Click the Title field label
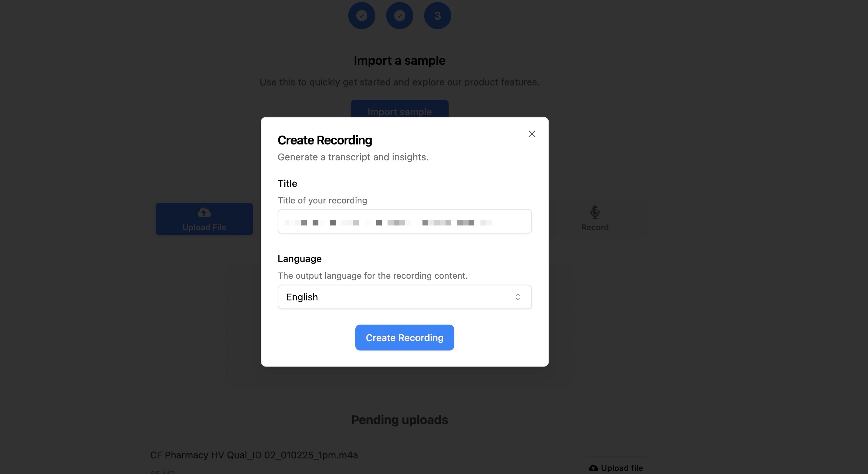Screen dimensions: 868x474 tap(287, 183)
